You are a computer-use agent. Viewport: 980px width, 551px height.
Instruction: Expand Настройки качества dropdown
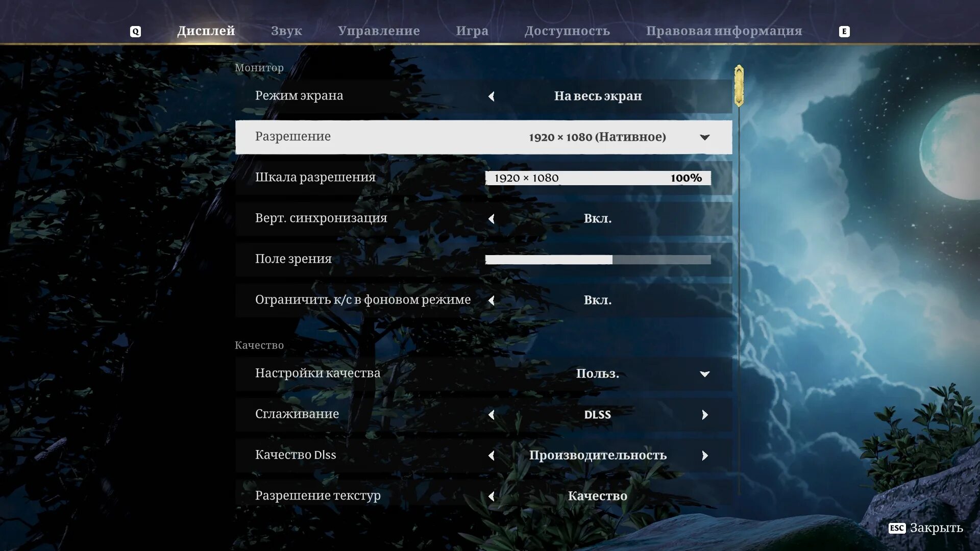(705, 374)
